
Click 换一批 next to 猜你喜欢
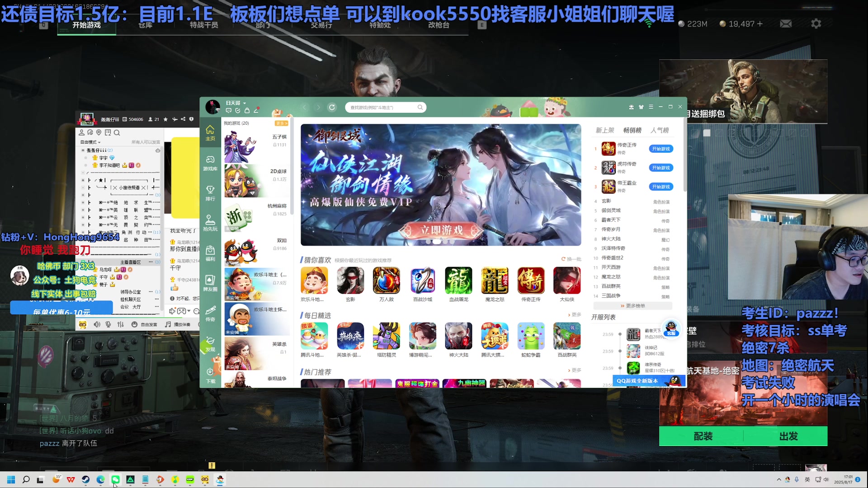[571, 259]
